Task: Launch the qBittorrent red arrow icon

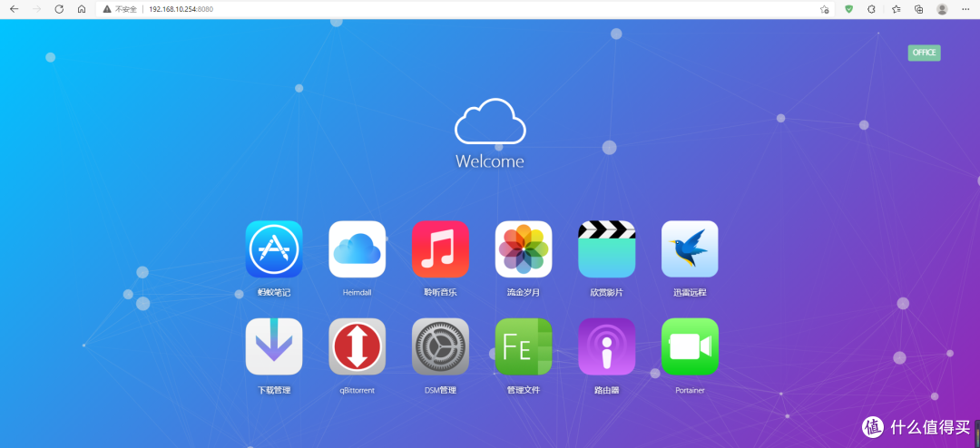Action: click(357, 346)
